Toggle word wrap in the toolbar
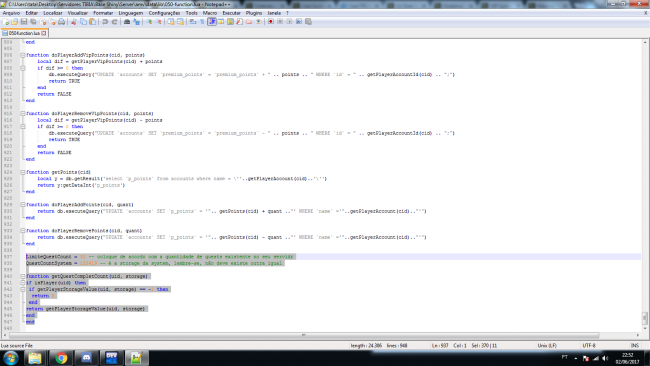The width and height of the screenshot is (650, 366). pos(193,22)
